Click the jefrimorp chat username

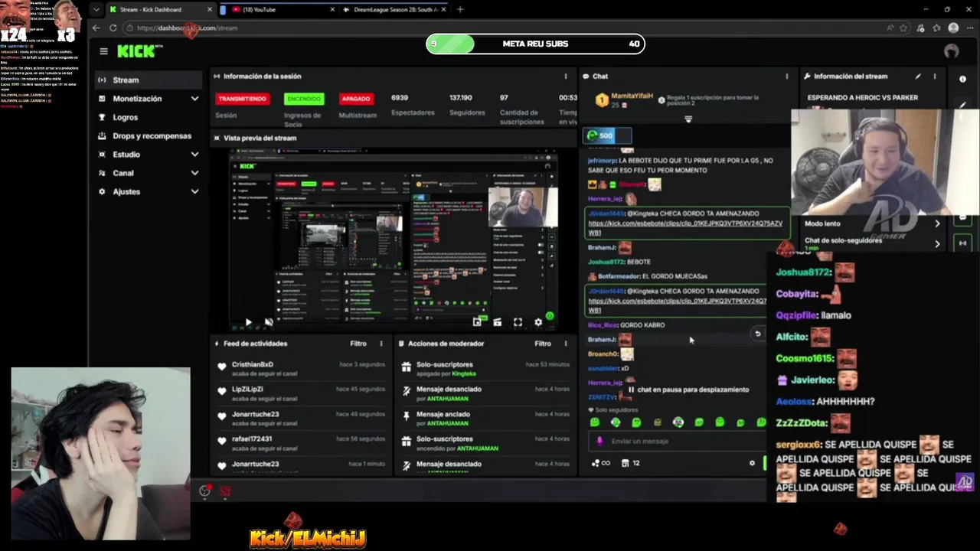pos(601,161)
